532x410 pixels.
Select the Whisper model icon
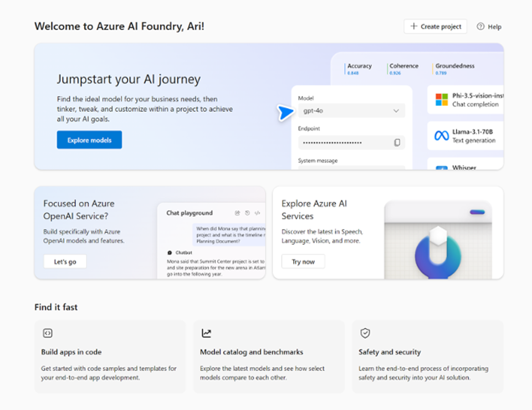442,167
